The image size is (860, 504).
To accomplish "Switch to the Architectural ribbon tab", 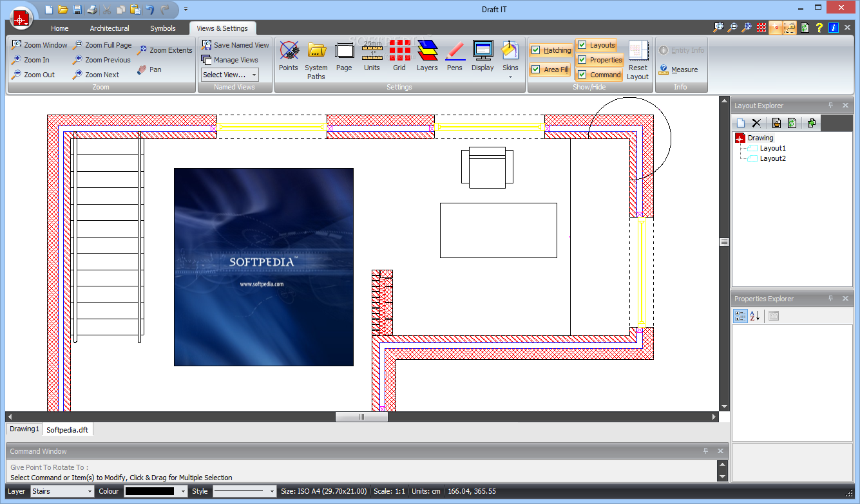I will (110, 28).
